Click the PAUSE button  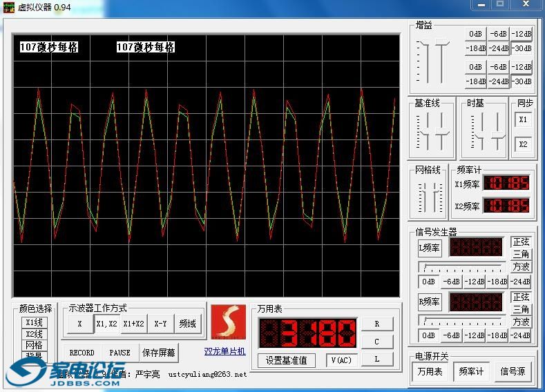pos(120,353)
